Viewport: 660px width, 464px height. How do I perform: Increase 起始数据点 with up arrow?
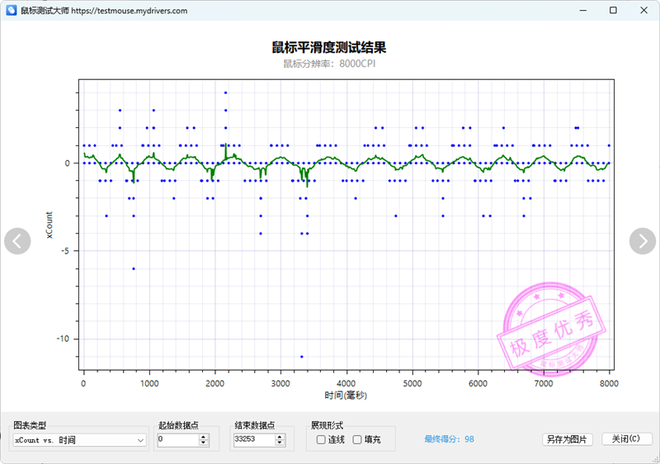pyautogui.click(x=204, y=436)
